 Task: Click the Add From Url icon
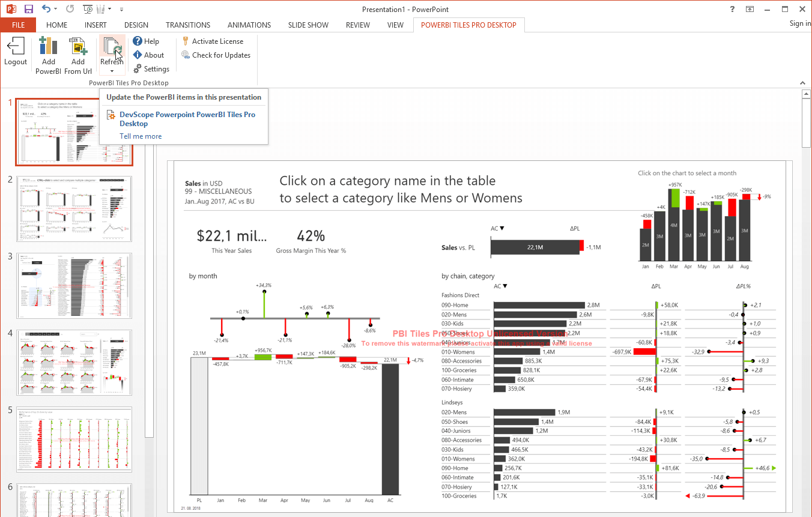78,46
